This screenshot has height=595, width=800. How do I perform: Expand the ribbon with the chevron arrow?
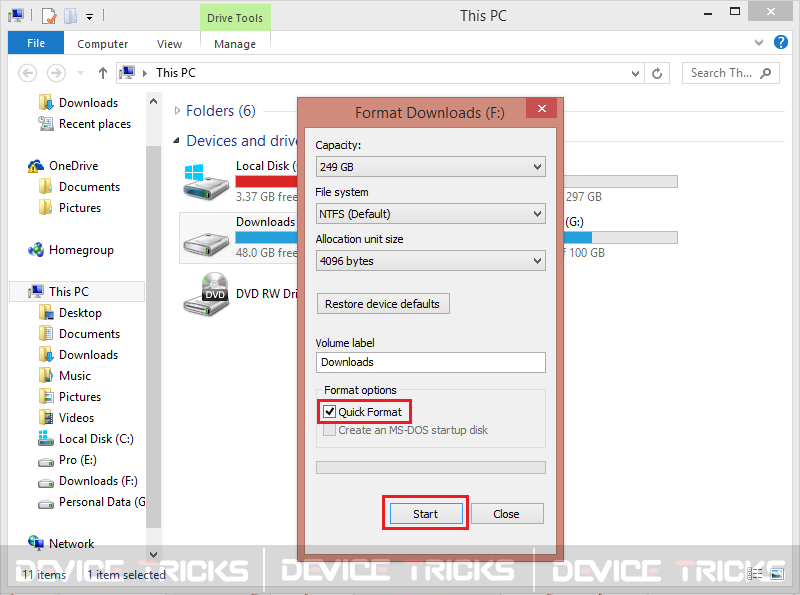[759, 42]
